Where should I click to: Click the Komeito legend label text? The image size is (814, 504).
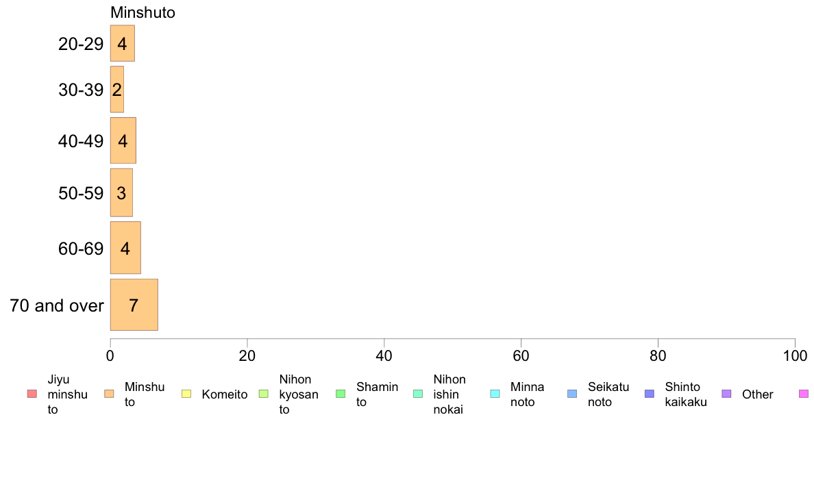pos(225,394)
